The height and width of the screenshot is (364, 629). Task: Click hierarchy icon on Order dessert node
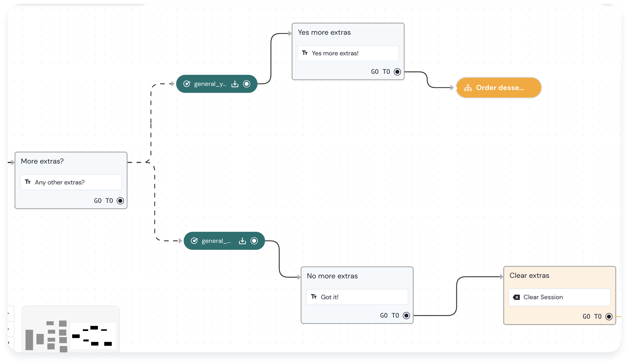[x=468, y=88]
